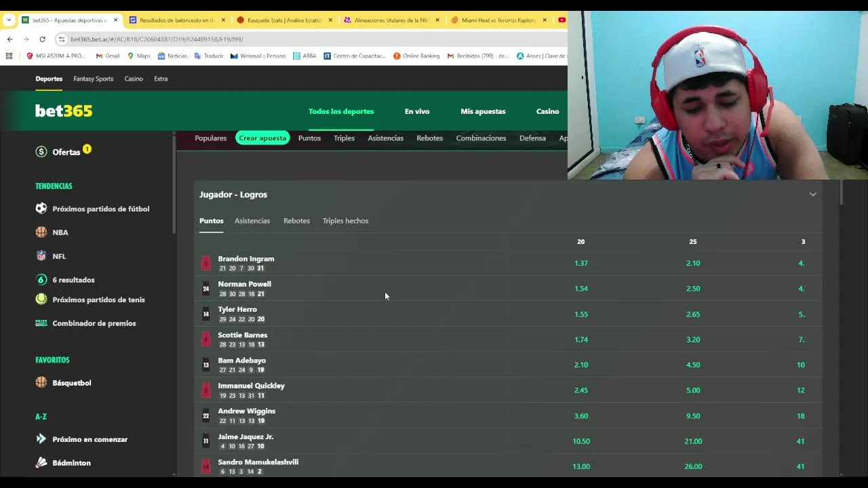Image resolution: width=868 pixels, height=488 pixels.
Task: Open the Maps bookmark
Action: pyautogui.click(x=139, y=56)
